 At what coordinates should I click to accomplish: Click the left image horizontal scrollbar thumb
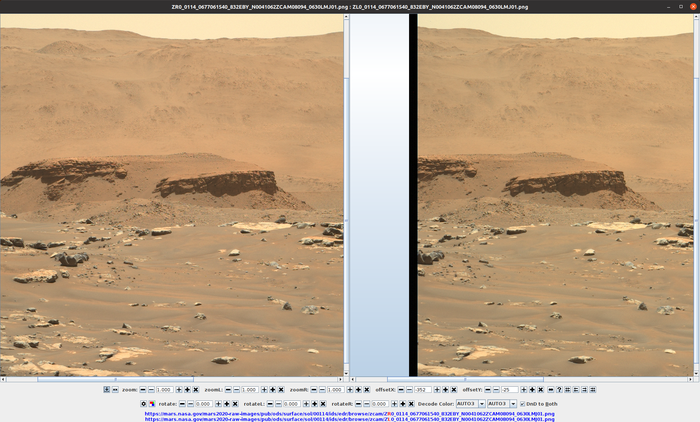pyautogui.click(x=116, y=380)
